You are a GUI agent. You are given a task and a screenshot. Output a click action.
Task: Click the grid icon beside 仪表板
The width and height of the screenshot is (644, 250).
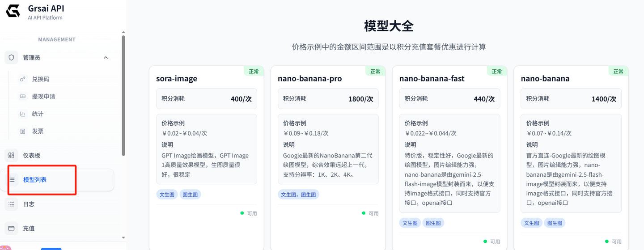tap(12, 156)
